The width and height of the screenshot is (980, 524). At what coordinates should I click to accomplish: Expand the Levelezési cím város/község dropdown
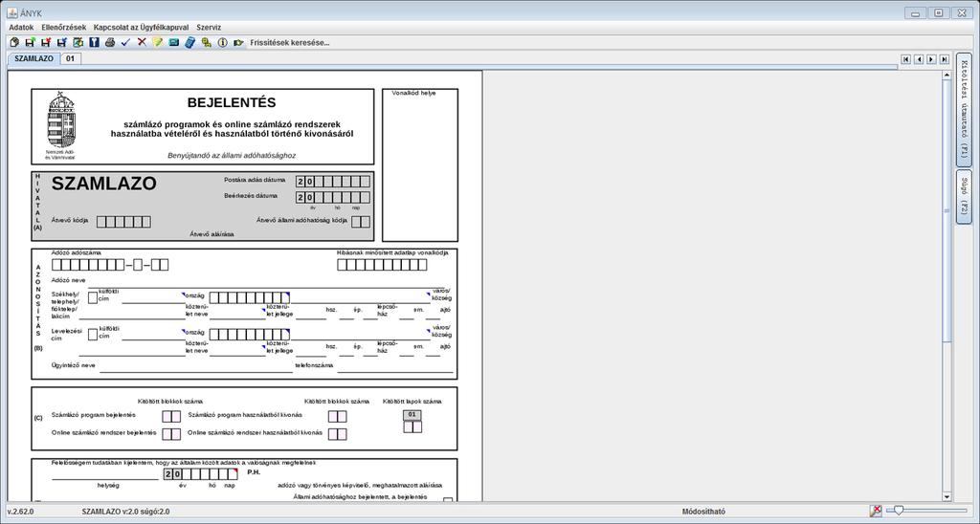coord(428,331)
